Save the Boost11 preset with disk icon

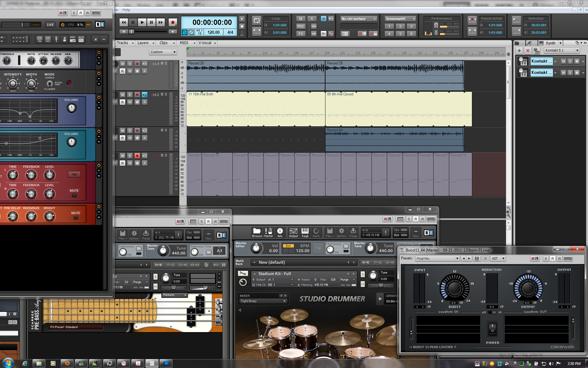pos(477,259)
